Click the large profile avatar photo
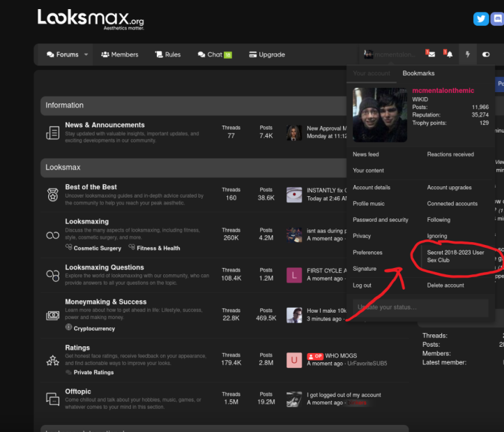The width and height of the screenshot is (504, 432). pos(380,115)
